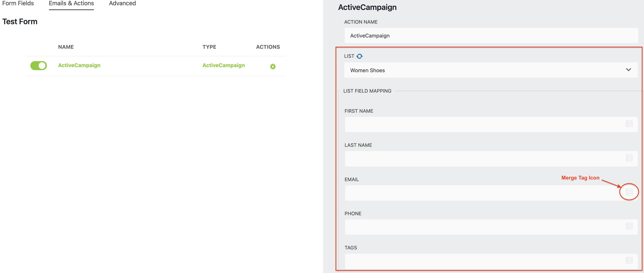Click the circled Merge Tag Icon for Email
This screenshot has width=644, height=273.
coord(629,192)
